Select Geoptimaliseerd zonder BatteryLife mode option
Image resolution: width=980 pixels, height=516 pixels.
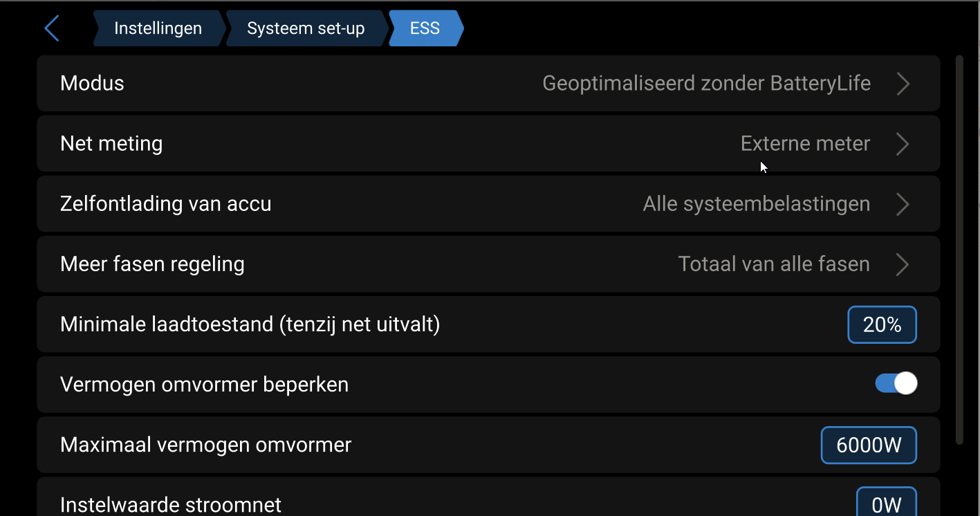coord(706,84)
